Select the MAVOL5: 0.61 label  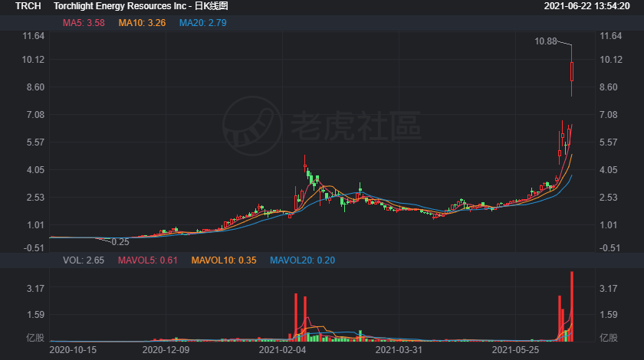click(x=148, y=260)
